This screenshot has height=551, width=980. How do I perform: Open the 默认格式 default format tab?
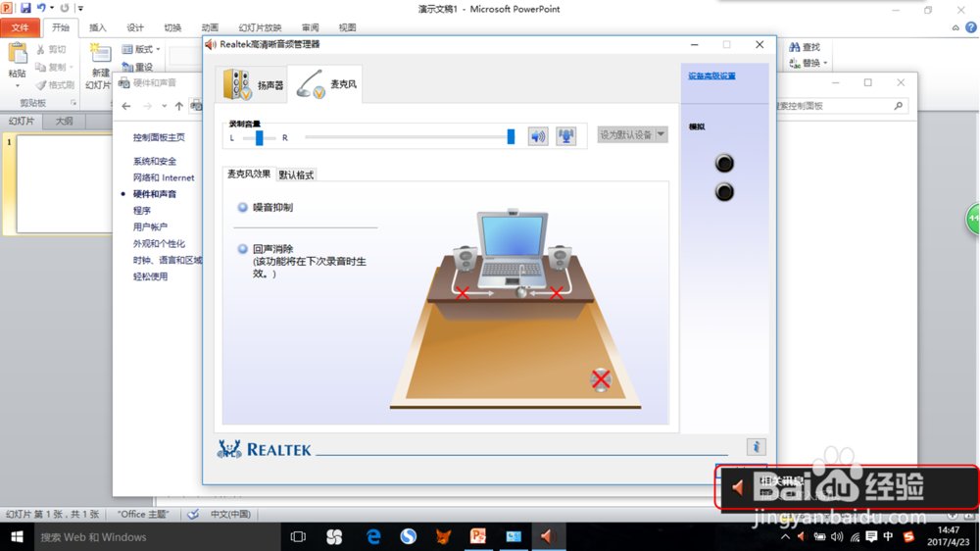[x=296, y=175]
